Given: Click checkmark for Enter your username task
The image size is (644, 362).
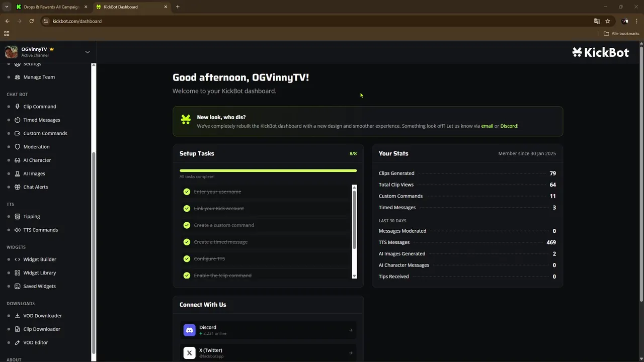Looking at the screenshot, I should pos(187,192).
